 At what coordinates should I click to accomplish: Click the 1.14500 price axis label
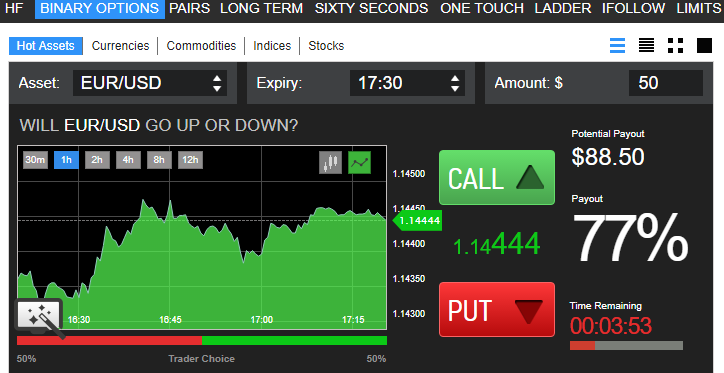point(409,174)
